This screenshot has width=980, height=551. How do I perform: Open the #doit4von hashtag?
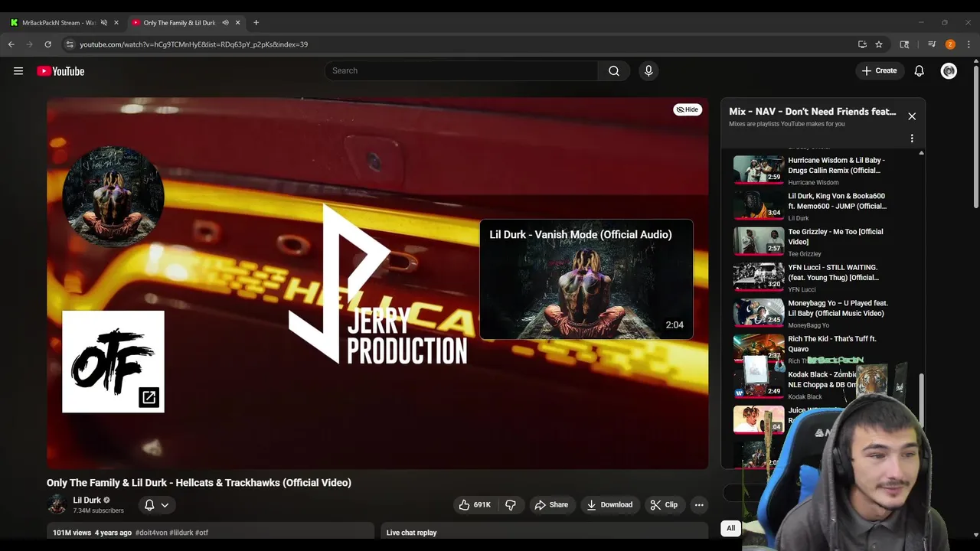click(x=152, y=533)
